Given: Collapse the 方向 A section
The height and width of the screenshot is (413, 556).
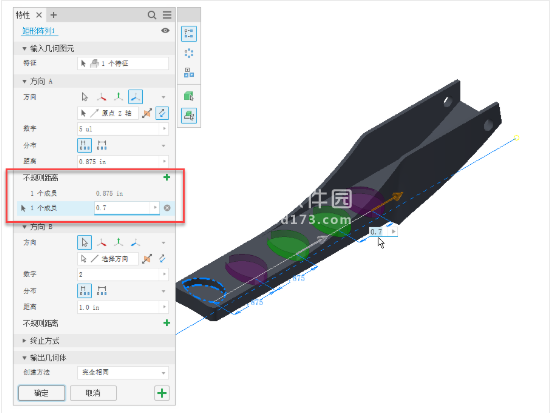Looking at the screenshot, I should pos(24,82).
